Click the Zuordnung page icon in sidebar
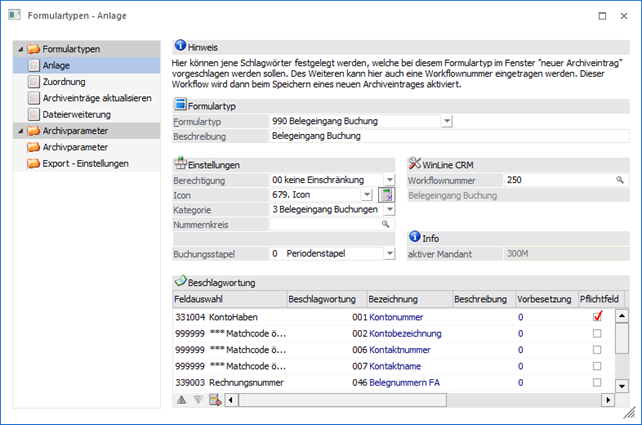This screenshot has width=642, height=425. coord(34,82)
